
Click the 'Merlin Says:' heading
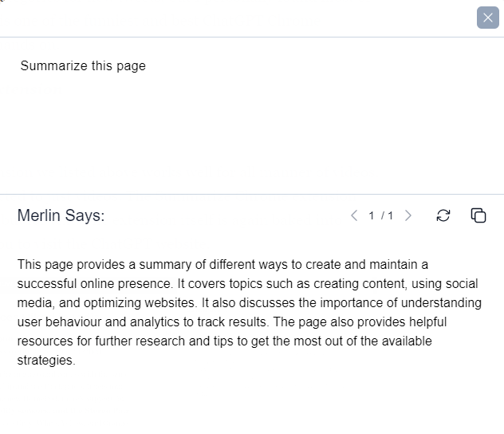point(61,215)
